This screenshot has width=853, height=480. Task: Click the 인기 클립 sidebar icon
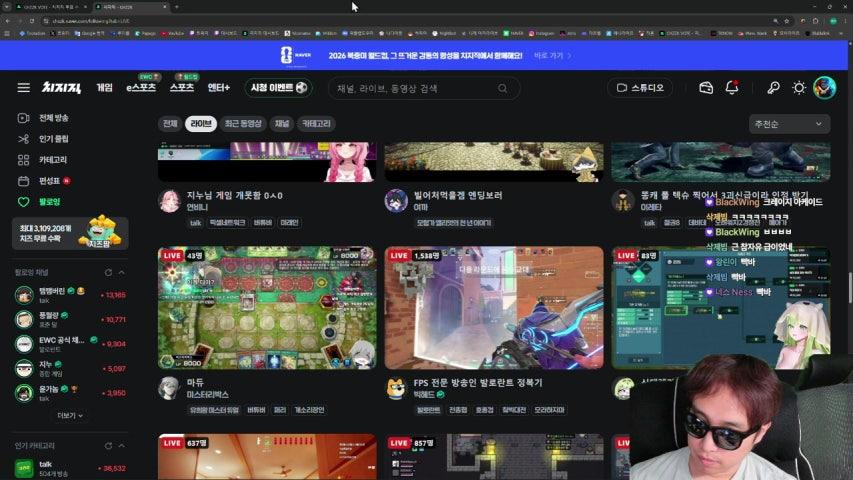23,139
